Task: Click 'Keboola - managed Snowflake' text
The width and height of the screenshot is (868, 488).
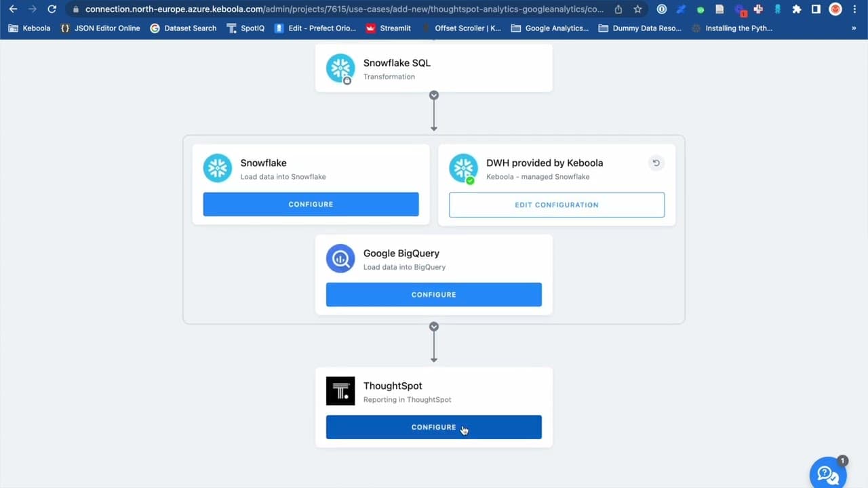Action: [x=538, y=177]
